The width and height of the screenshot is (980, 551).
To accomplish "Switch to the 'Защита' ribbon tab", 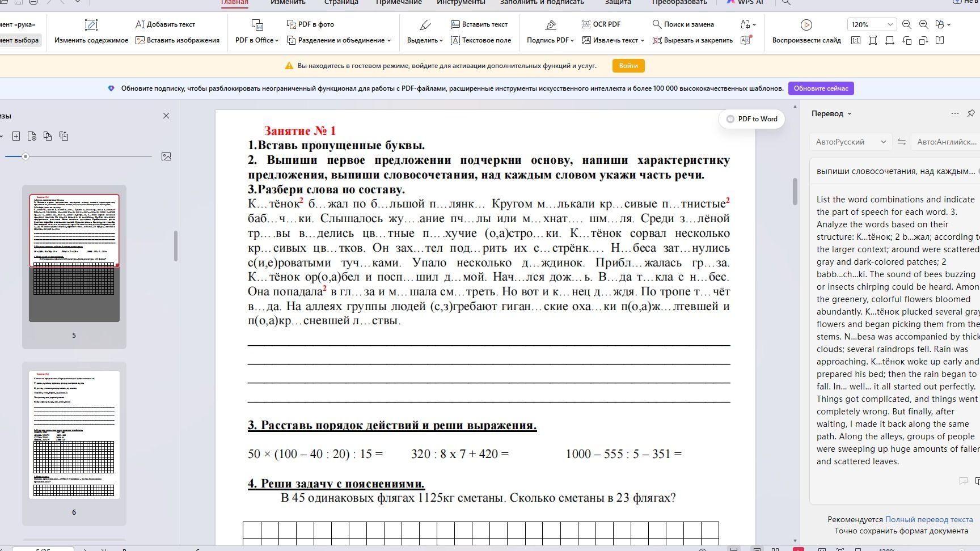I will point(618,2).
